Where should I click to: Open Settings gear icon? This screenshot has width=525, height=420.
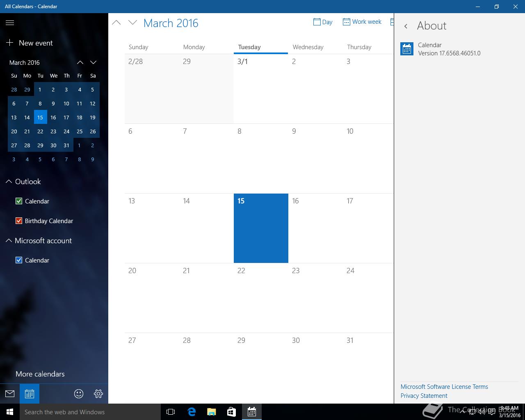click(x=98, y=394)
